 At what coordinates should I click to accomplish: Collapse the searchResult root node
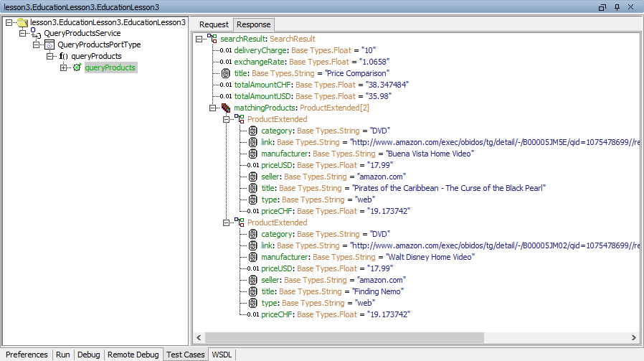click(x=199, y=39)
